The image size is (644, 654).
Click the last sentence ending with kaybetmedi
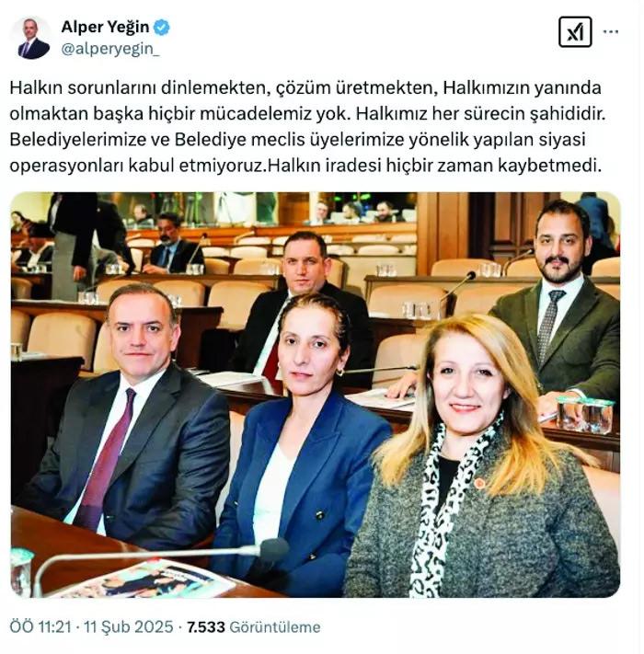click(434, 166)
